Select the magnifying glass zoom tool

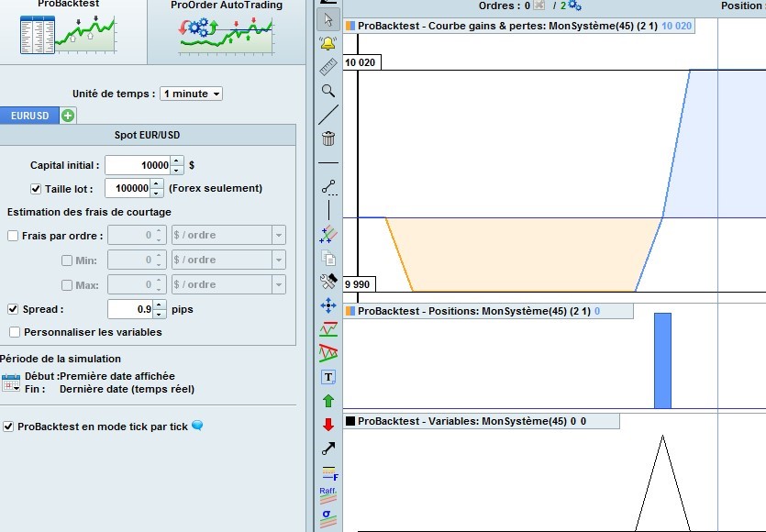327,91
